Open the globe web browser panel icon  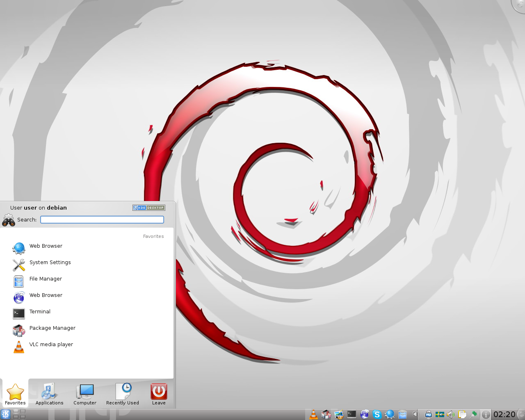point(390,415)
